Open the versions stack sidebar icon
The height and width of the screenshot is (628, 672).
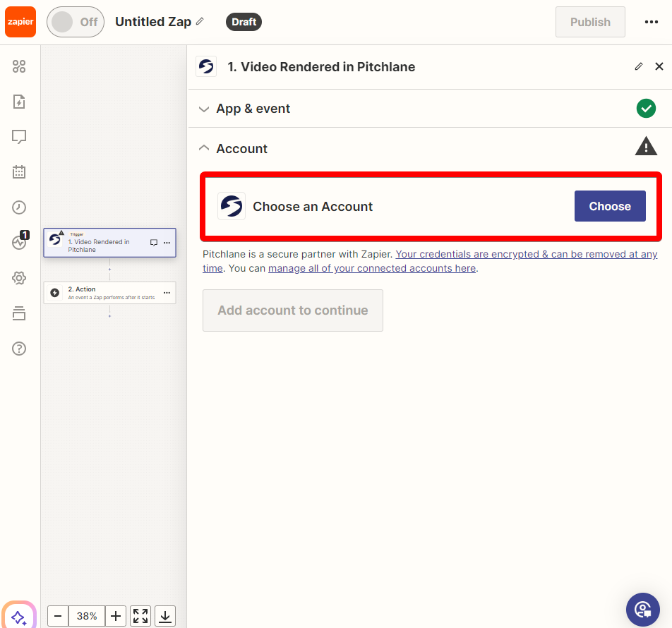tap(19, 313)
